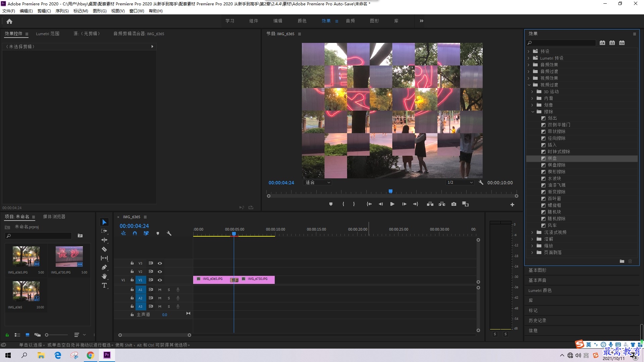Click the Home icon
Viewport: 644px width, 362px height.
coord(9,21)
